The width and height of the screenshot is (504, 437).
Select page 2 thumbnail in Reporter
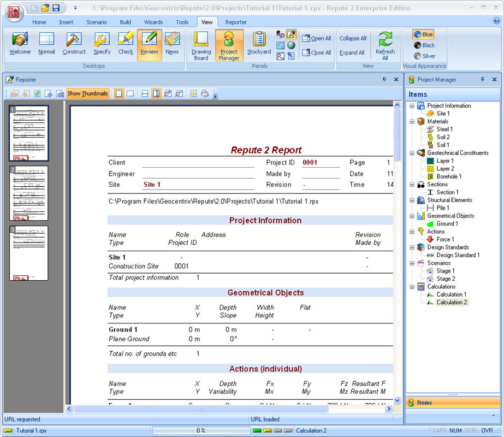(28, 193)
